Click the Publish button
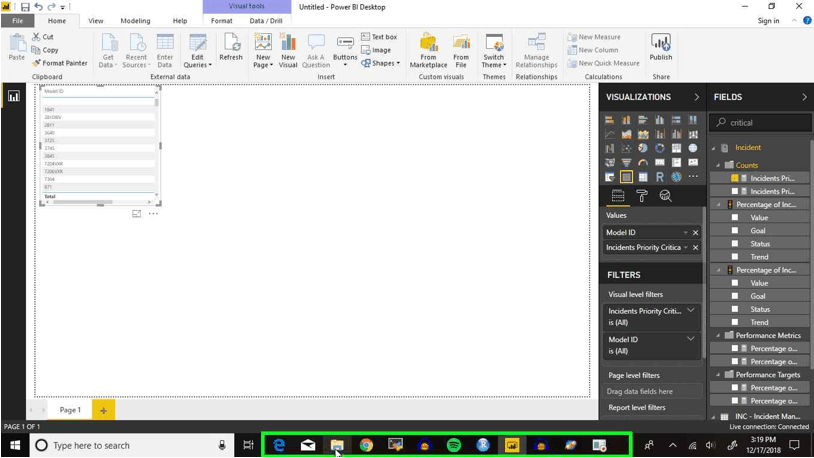The height and width of the screenshot is (458, 814). pyautogui.click(x=660, y=48)
